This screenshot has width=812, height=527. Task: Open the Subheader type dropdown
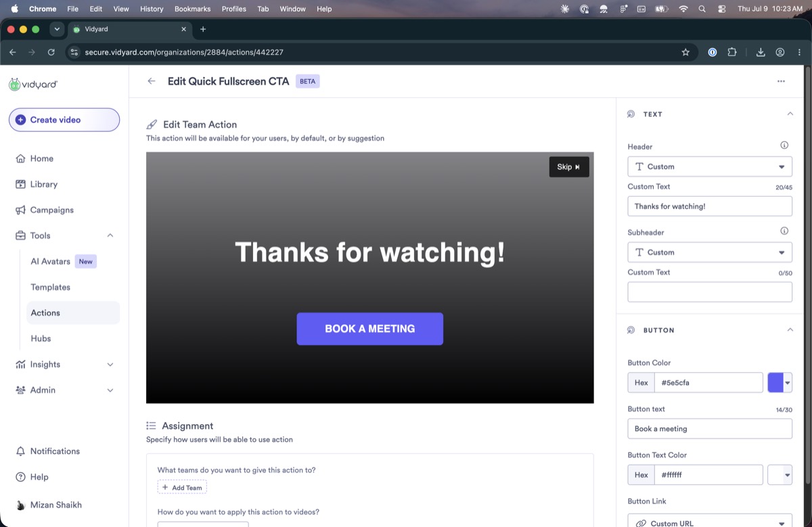[710, 252]
